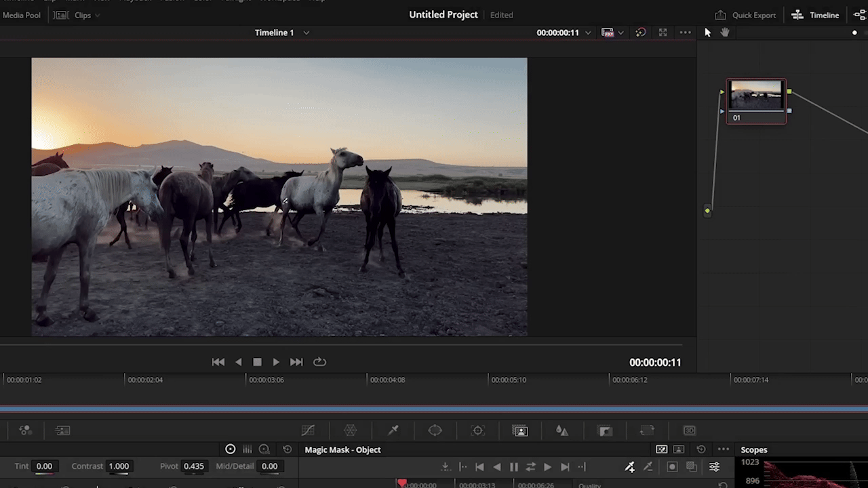
Task: Open the Sizing palette
Action: point(647,430)
